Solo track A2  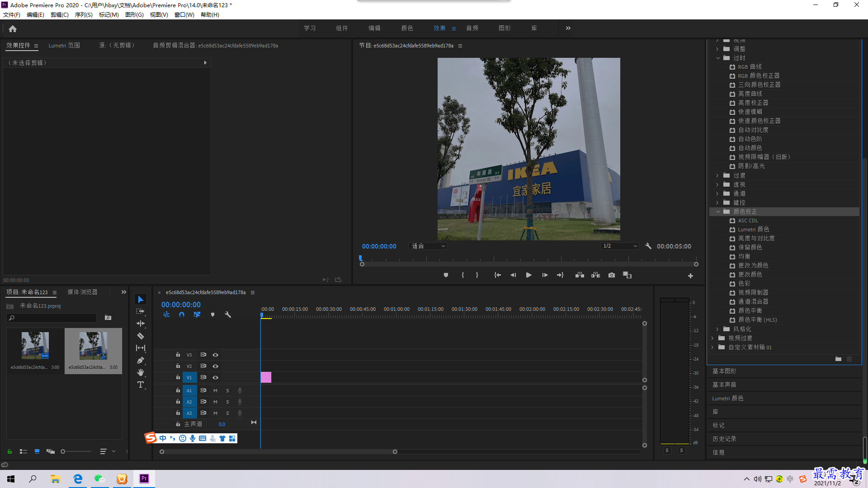click(x=227, y=402)
